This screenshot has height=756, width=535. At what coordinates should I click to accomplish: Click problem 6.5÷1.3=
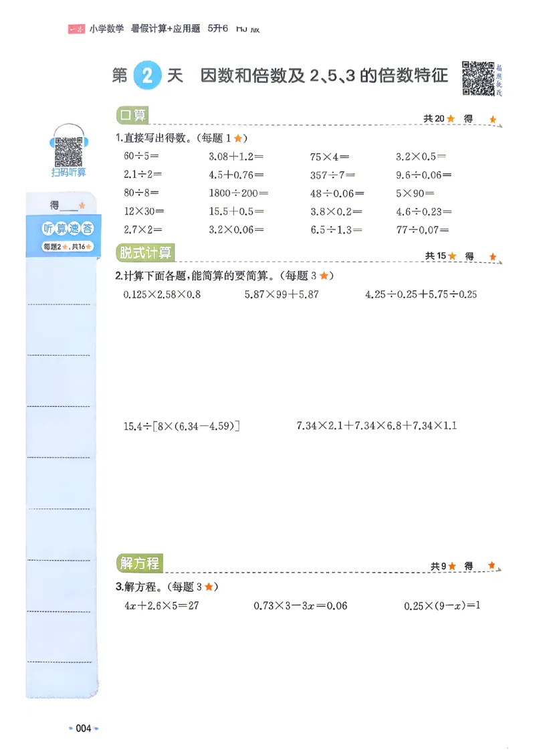[336, 230]
